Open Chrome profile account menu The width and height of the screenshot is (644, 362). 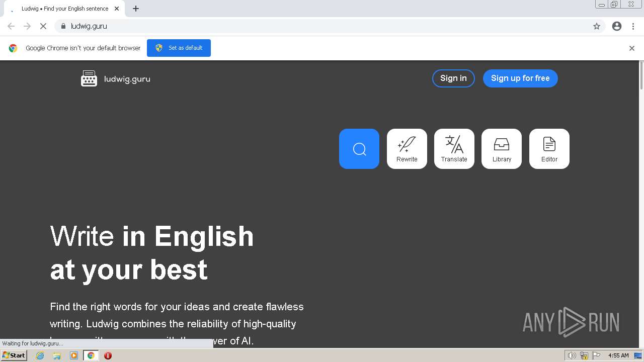[x=617, y=26]
